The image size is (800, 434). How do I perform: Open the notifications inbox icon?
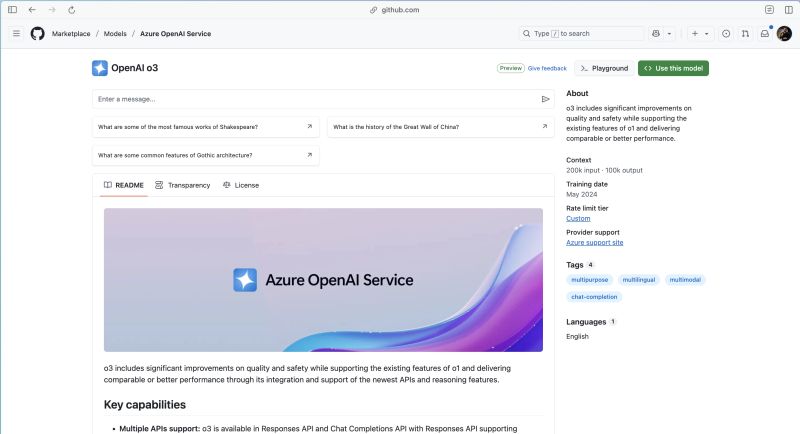click(x=765, y=34)
